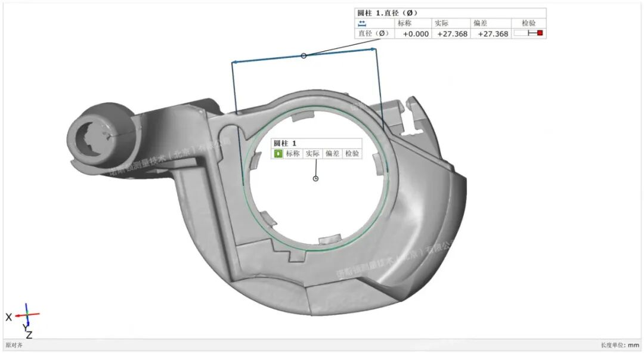
Task: Click the 实际 header in the diameter table
Action: pyautogui.click(x=442, y=23)
